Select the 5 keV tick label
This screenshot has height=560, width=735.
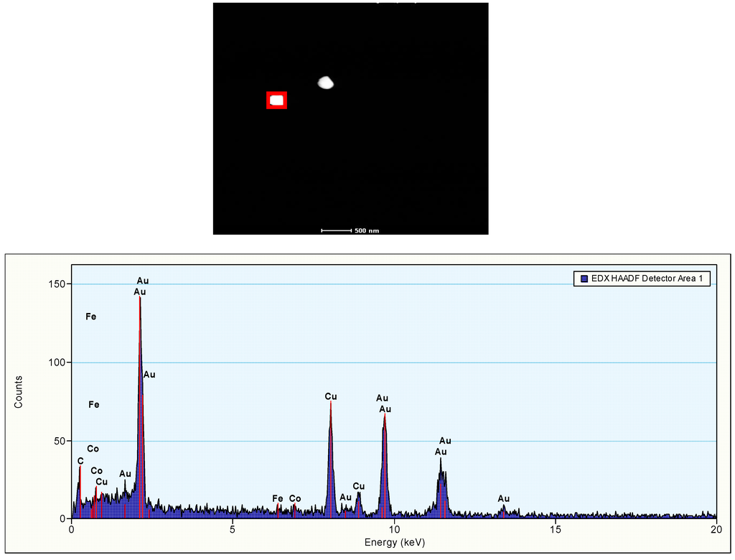click(x=233, y=530)
